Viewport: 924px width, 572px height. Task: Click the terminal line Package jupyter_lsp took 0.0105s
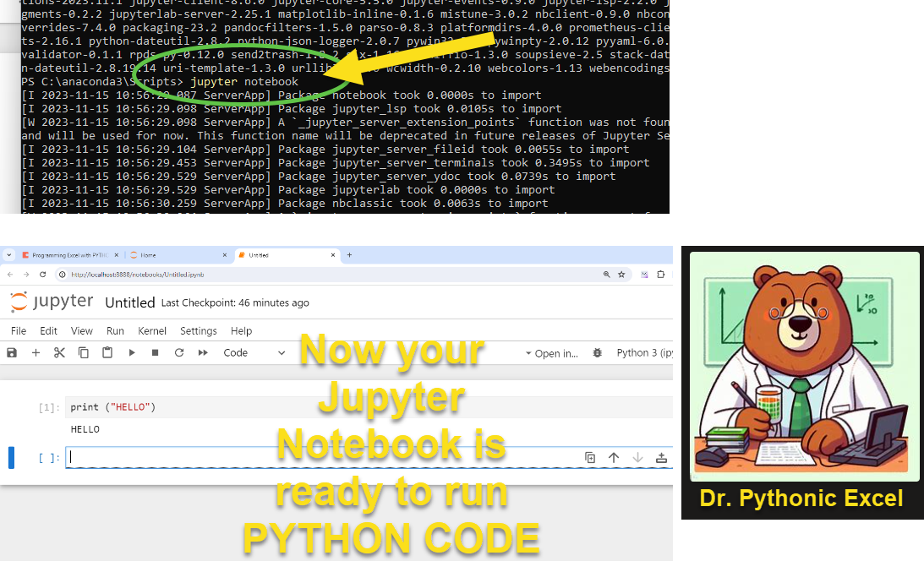click(292, 109)
